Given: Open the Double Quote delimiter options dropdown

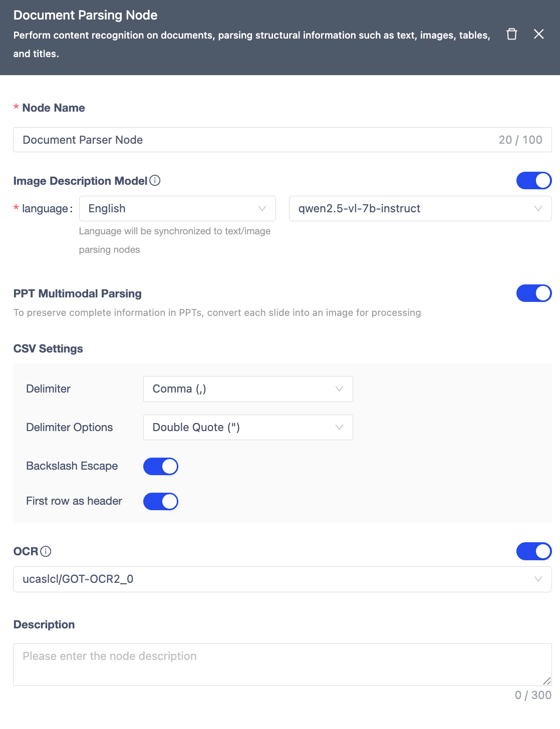Looking at the screenshot, I should click(240, 428).
